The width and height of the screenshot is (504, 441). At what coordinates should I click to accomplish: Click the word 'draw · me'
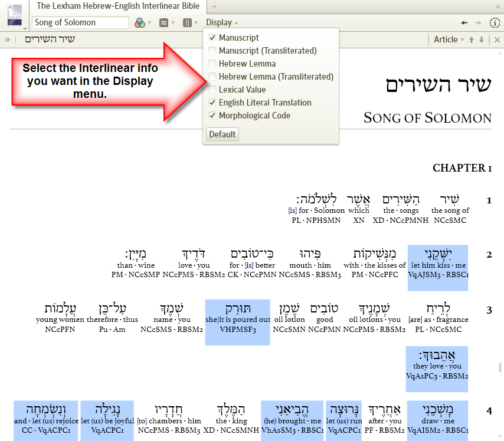(x=438, y=421)
